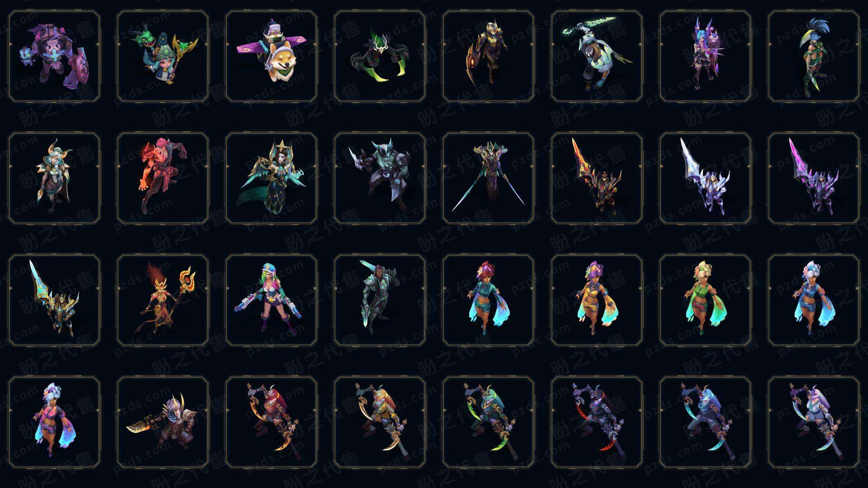Choose the fiery-haired mage with golden staff

[163, 300]
